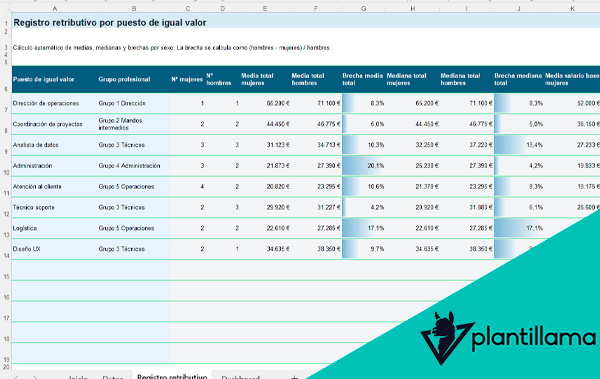The image size is (600, 379).
Task: Click the 46.775 € media total hombres cell
Action: pyautogui.click(x=316, y=124)
